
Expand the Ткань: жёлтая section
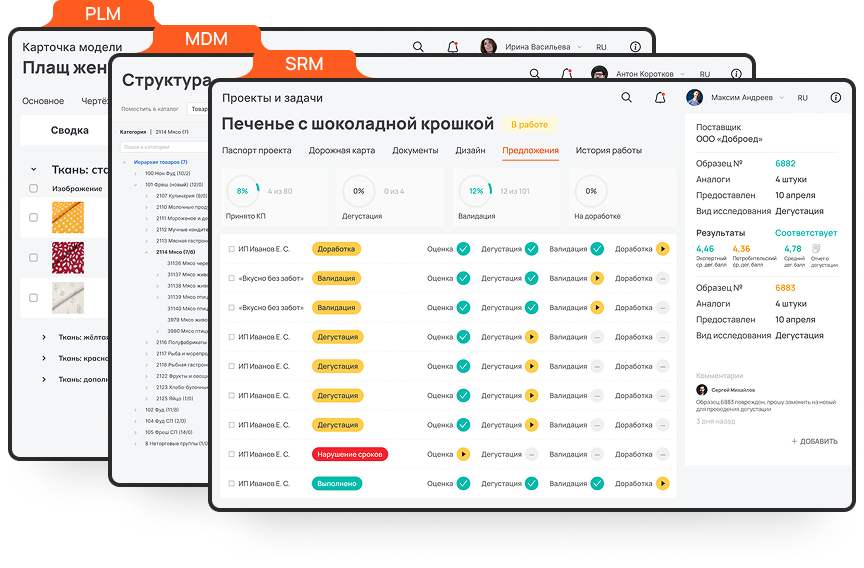coord(44,337)
